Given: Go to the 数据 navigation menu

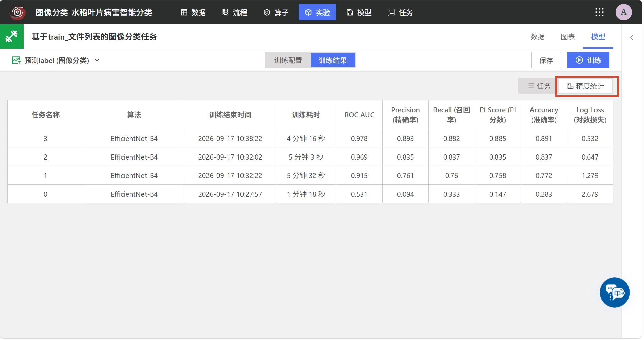Looking at the screenshot, I should click(x=193, y=12).
